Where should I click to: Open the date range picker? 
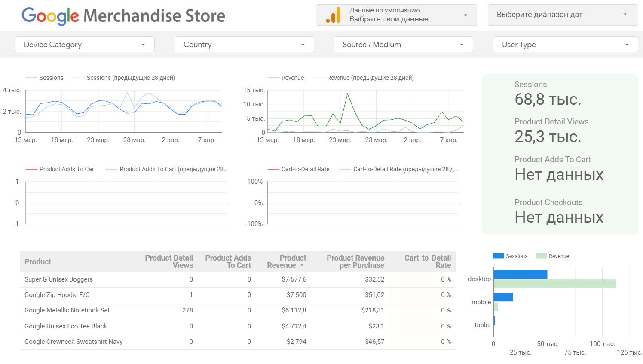[562, 15]
